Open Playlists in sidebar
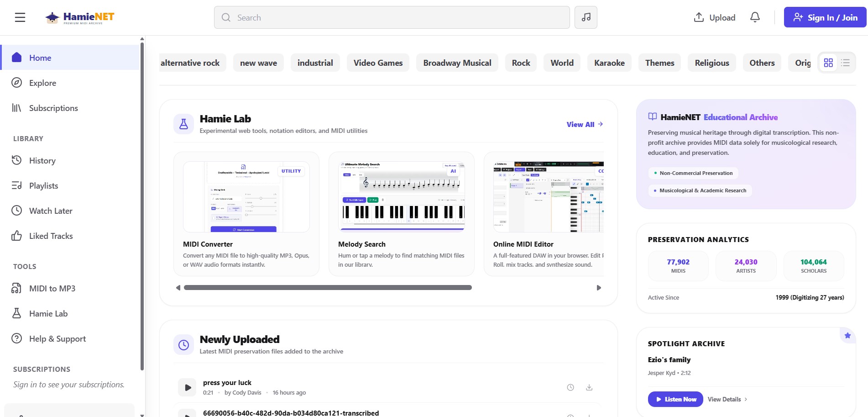 pyautogui.click(x=70, y=185)
